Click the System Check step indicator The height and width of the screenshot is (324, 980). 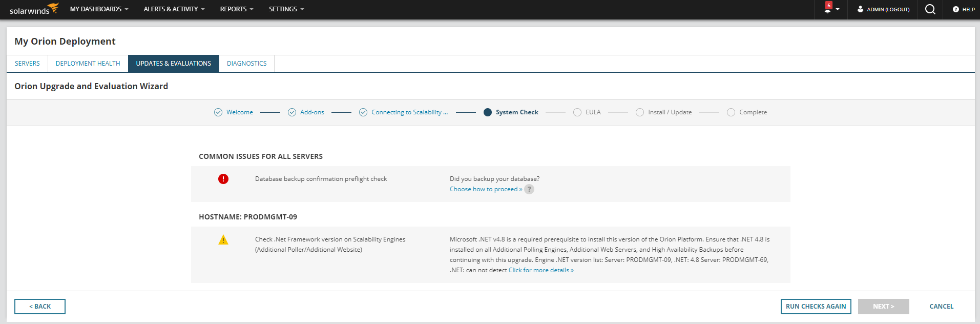pos(488,112)
